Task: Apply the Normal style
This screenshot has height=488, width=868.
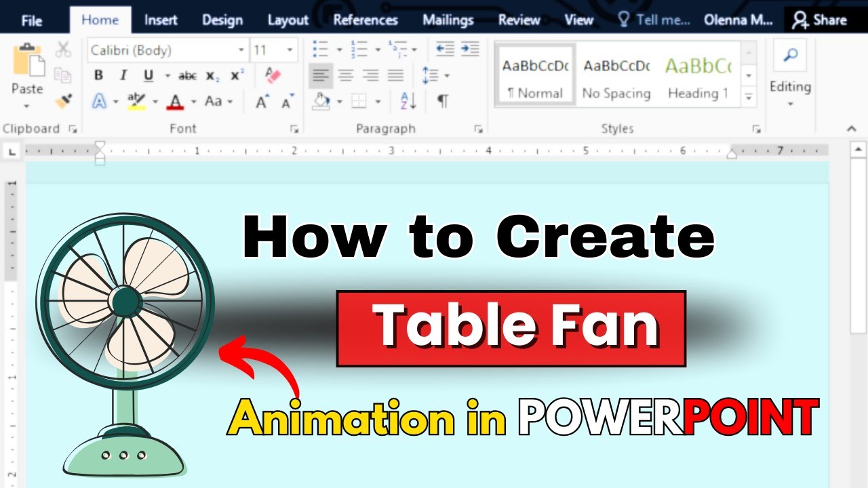Action: point(535,75)
